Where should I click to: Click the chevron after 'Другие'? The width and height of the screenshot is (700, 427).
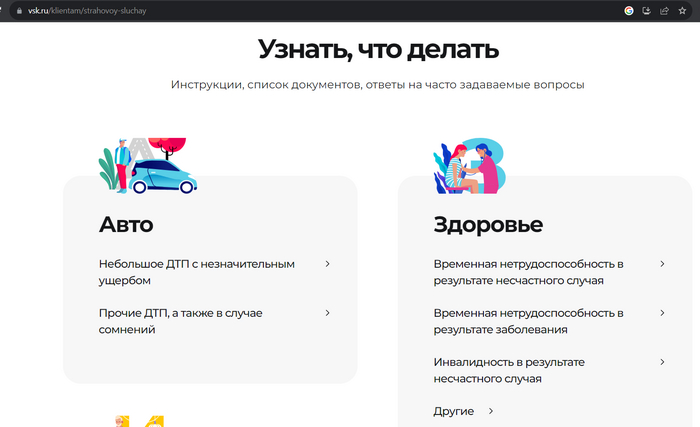[491, 411]
